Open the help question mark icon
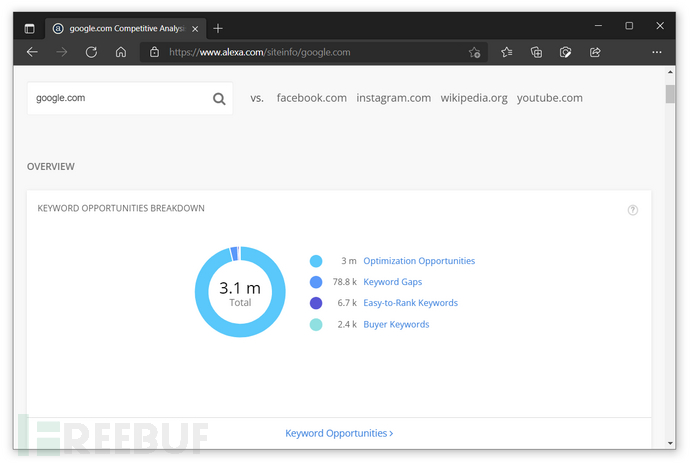 (x=632, y=210)
